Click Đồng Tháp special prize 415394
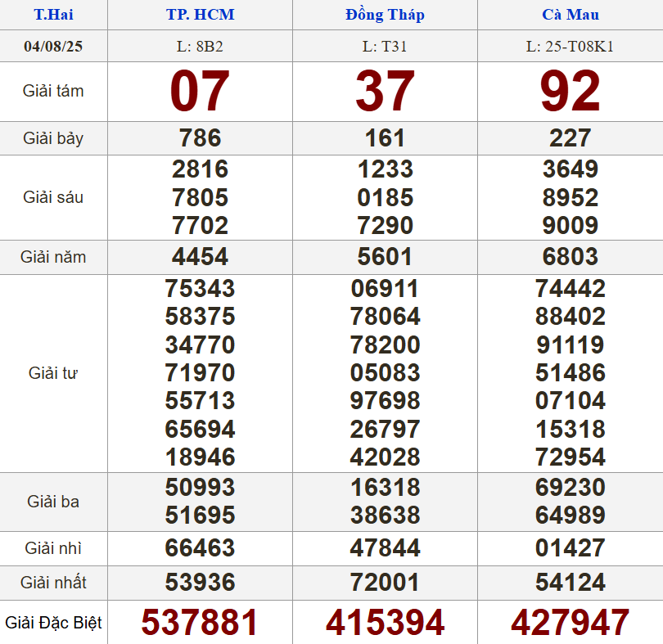Screen dimensions: 663x644 pyautogui.click(x=385, y=623)
